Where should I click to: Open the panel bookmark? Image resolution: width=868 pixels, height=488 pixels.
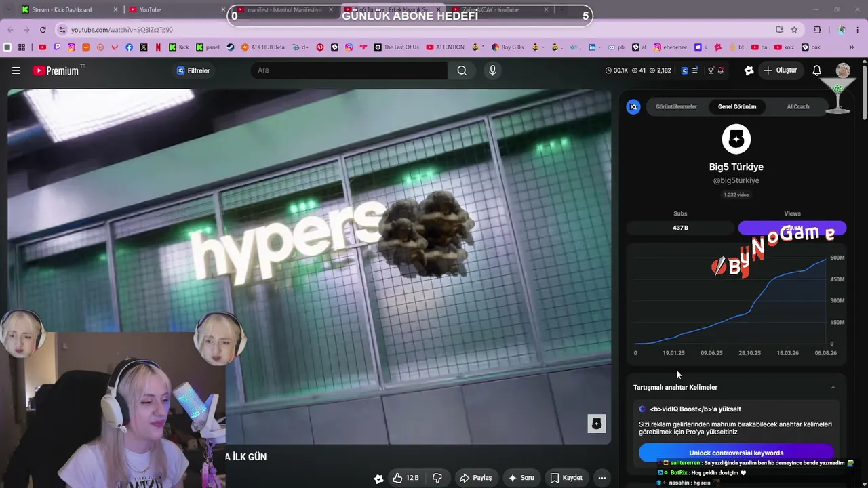(x=208, y=47)
